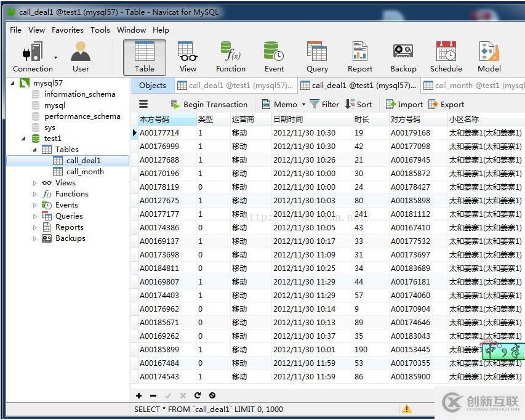Click the Model toolbar icon

489,57
